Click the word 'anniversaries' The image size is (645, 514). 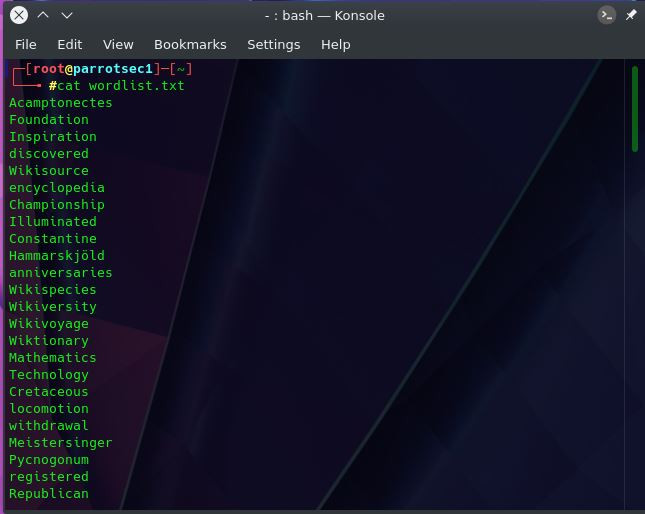pos(60,273)
